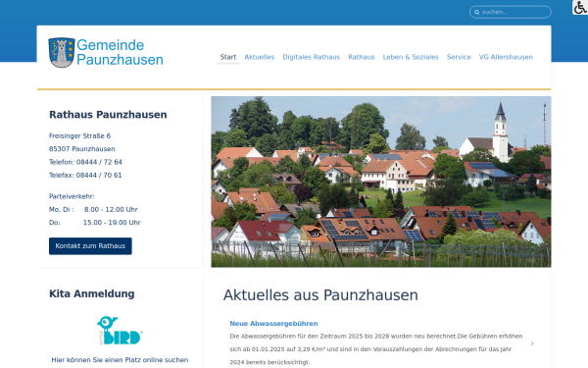
Task: Click the Rathaus Paunzhausen heading
Action: [x=108, y=115]
